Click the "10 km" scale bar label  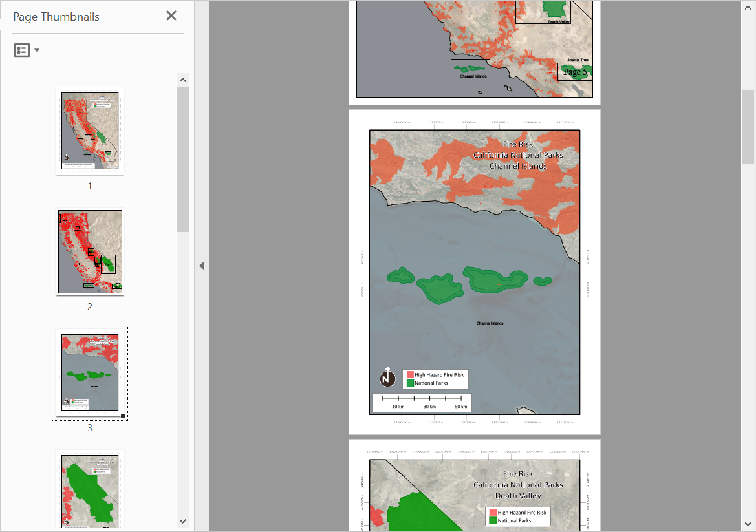398,407
